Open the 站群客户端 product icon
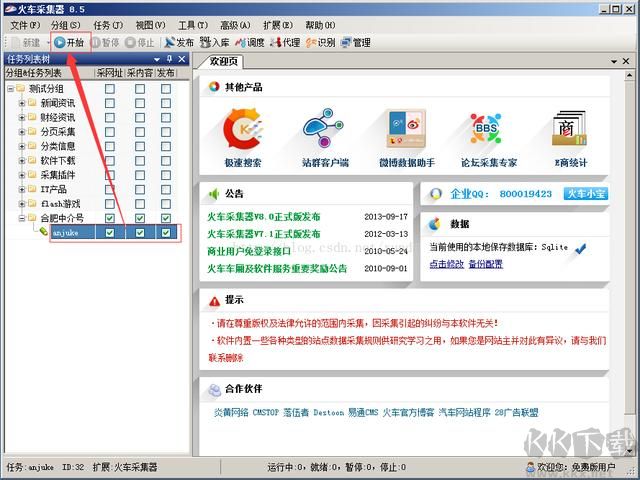Viewport: 640px width, 480px height. click(324, 128)
